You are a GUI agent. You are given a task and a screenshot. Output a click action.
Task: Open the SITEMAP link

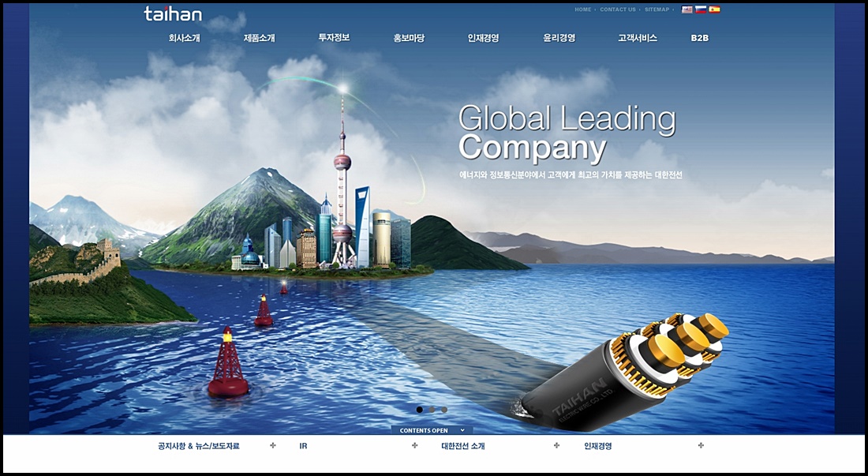tap(657, 9)
